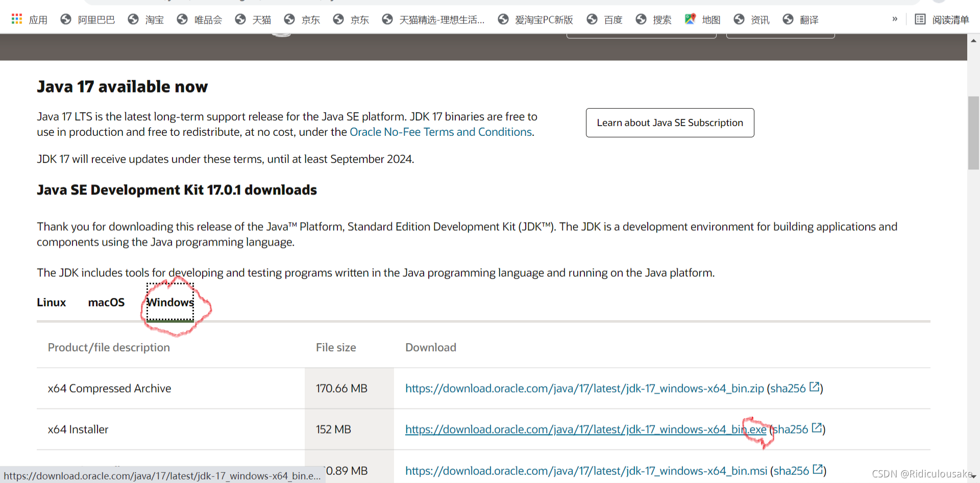
Task: Click the 'Product/file description' column header
Action: tap(109, 347)
